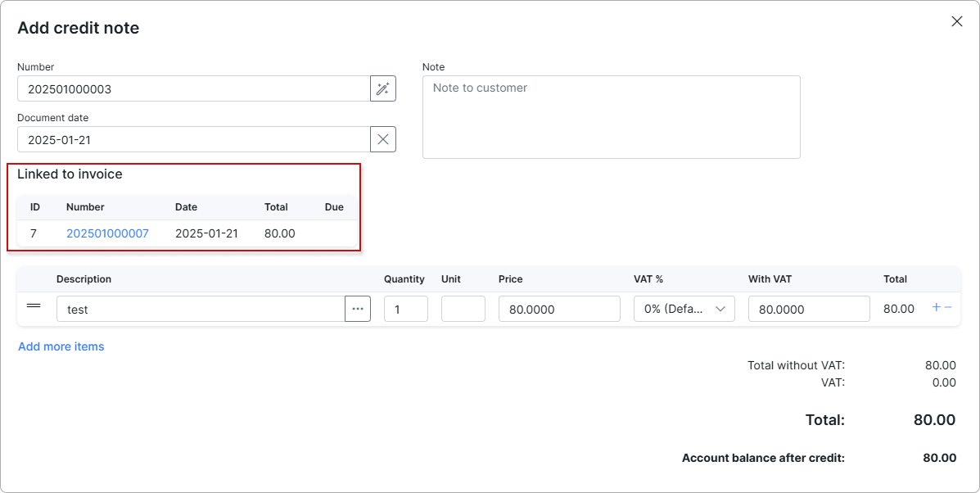Close the Add credit note dialog
Image resolution: width=980 pixels, height=493 pixels.
[x=957, y=21]
